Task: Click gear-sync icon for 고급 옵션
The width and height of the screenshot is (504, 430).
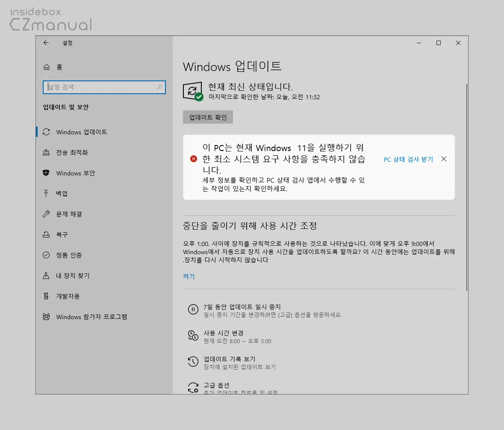Action: [x=193, y=388]
